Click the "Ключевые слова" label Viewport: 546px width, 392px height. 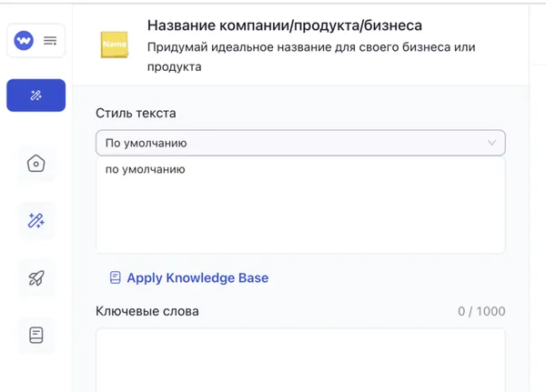(147, 311)
